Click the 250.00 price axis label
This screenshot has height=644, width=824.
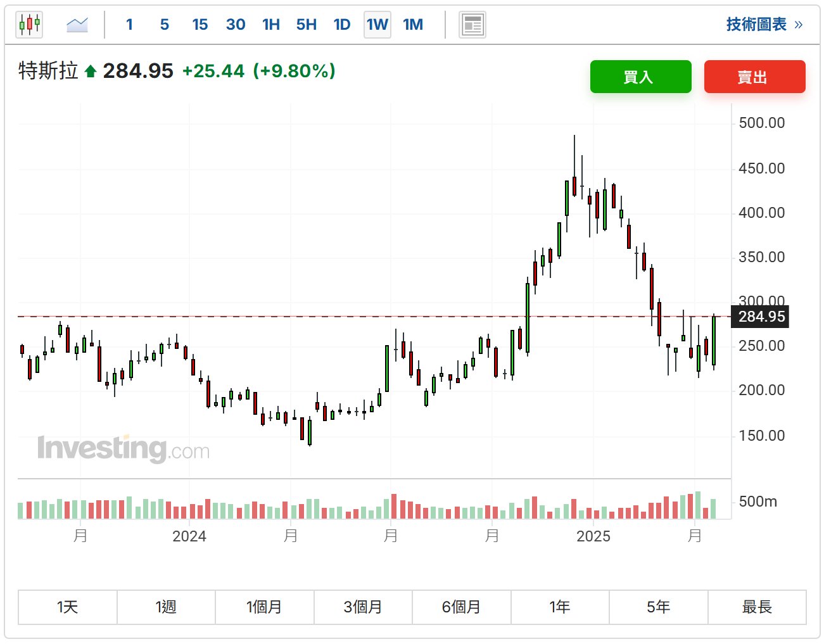[x=762, y=346]
